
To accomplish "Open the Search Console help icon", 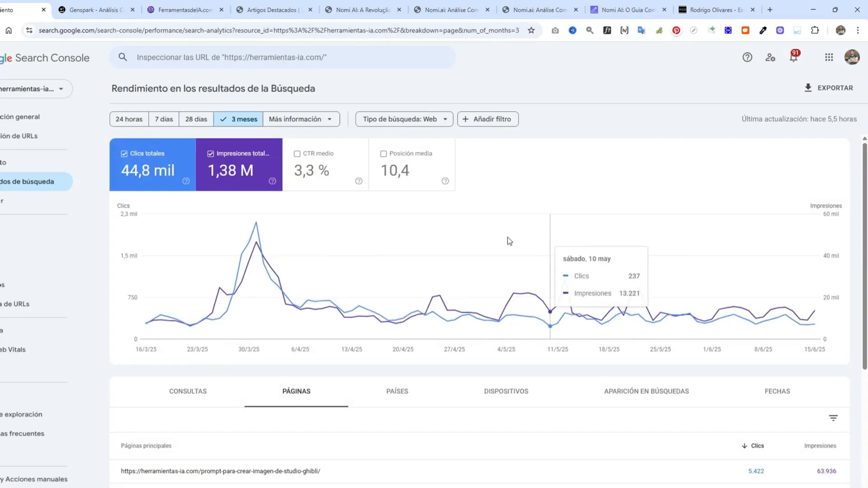I will coord(747,57).
